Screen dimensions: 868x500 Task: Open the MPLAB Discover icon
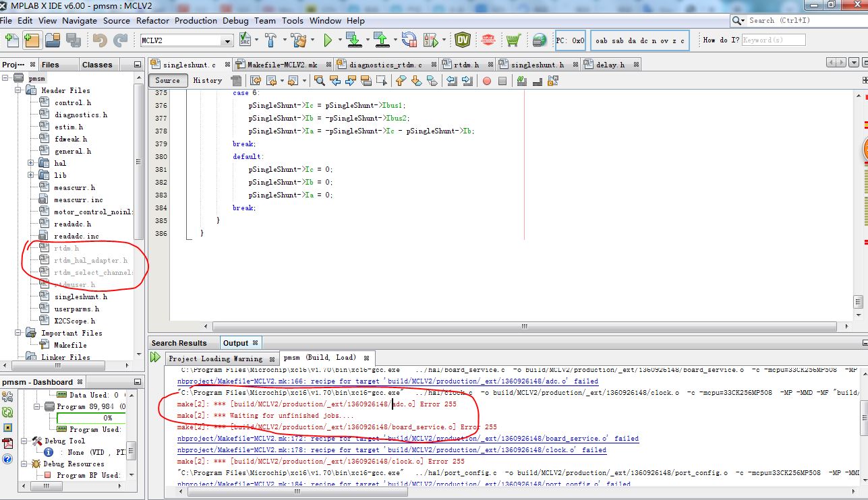488,40
